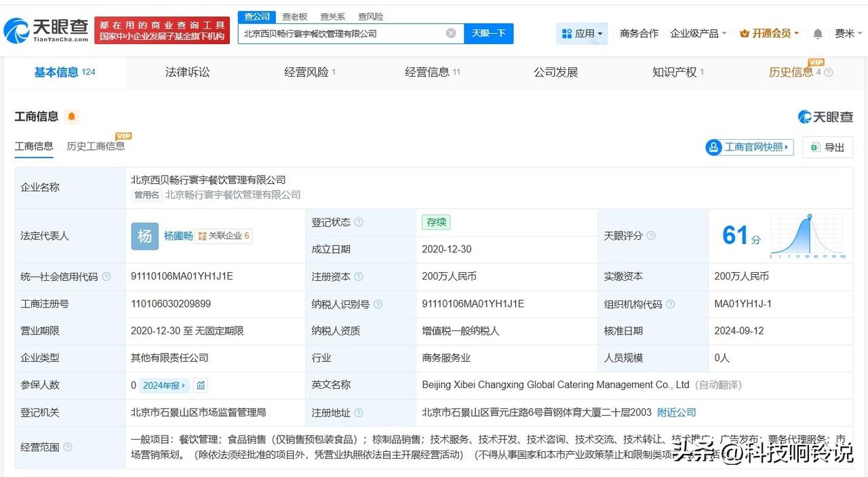This screenshot has height=477, width=868.
Task: Clear the search box with the X icon
Action: point(451,33)
